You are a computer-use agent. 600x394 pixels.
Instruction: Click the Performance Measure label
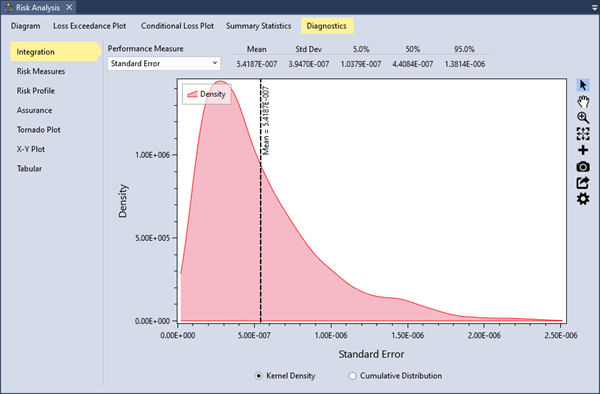(145, 49)
